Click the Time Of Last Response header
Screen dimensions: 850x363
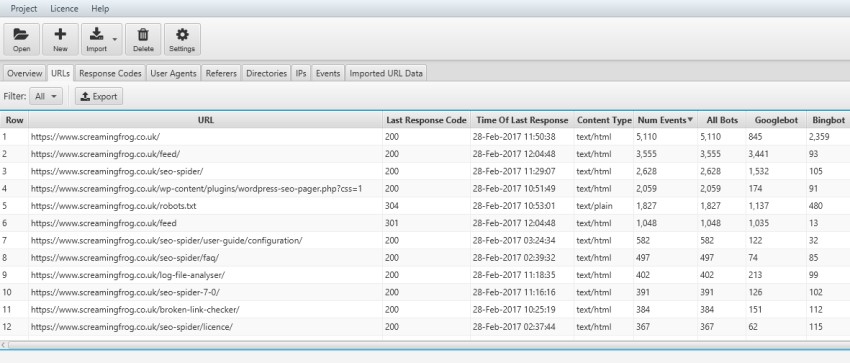point(522,120)
